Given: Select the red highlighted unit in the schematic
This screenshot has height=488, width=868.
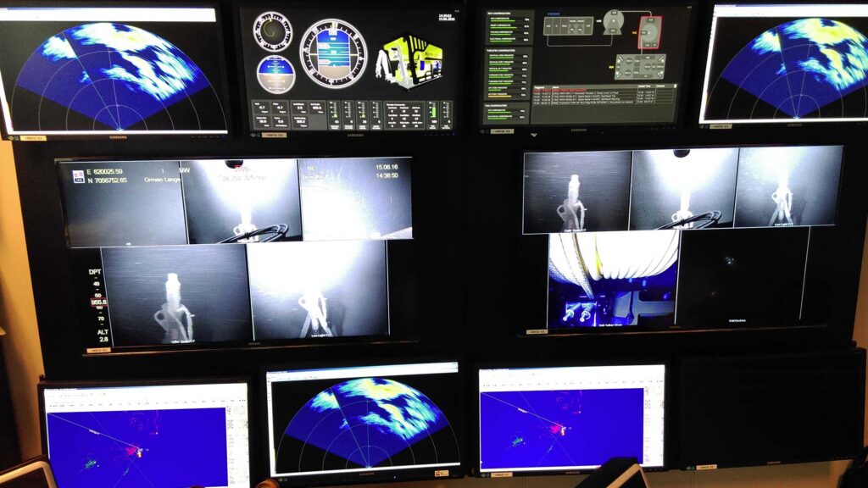Looking at the screenshot, I should click(x=649, y=32).
